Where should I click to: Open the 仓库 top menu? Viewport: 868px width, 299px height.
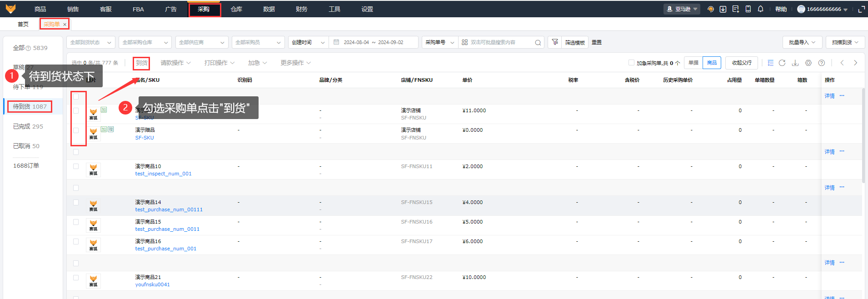click(236, 9)
